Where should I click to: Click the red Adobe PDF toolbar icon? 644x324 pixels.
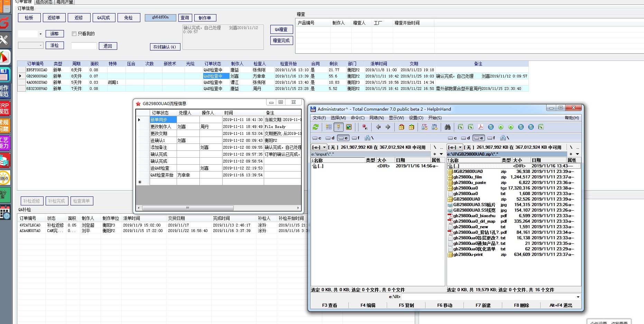[x=480, y=127]
